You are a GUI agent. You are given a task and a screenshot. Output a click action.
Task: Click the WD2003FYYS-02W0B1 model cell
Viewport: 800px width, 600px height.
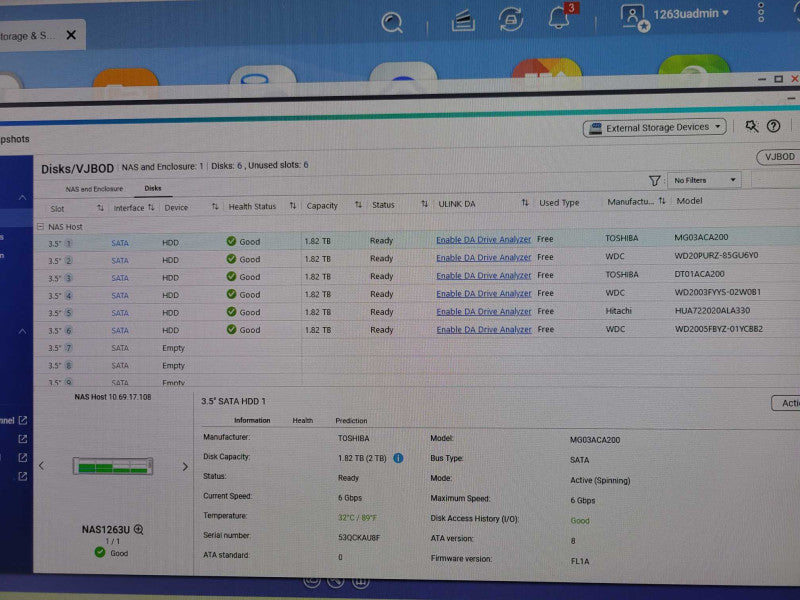717,292
